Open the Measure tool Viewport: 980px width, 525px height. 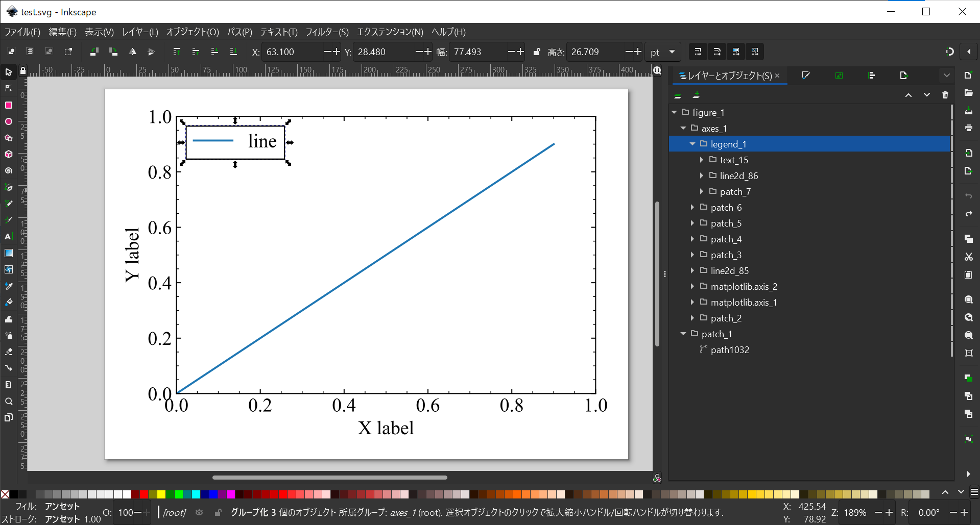pyautogui.click(x=9, y=385)
